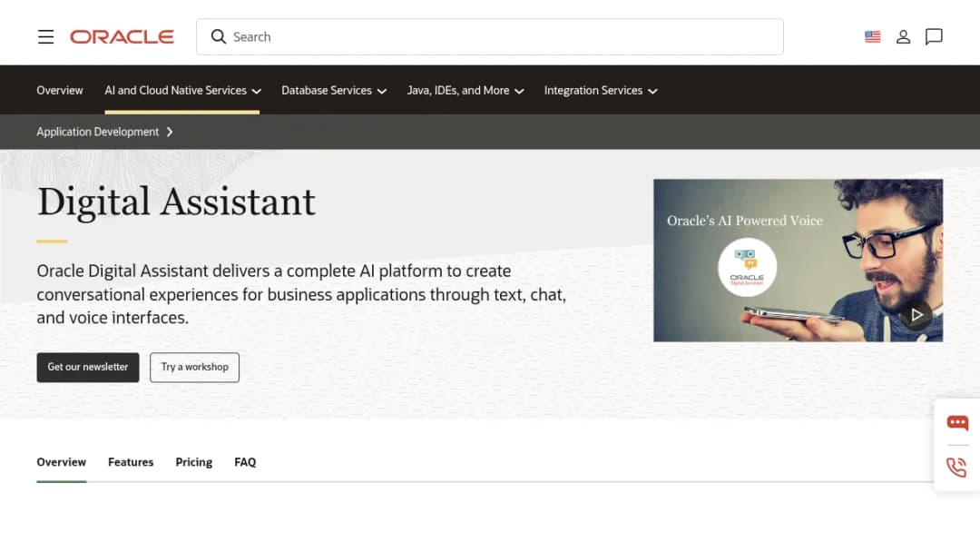Switch to the Features tab
This screenshot has width=980, height=552.
point(131,463)
